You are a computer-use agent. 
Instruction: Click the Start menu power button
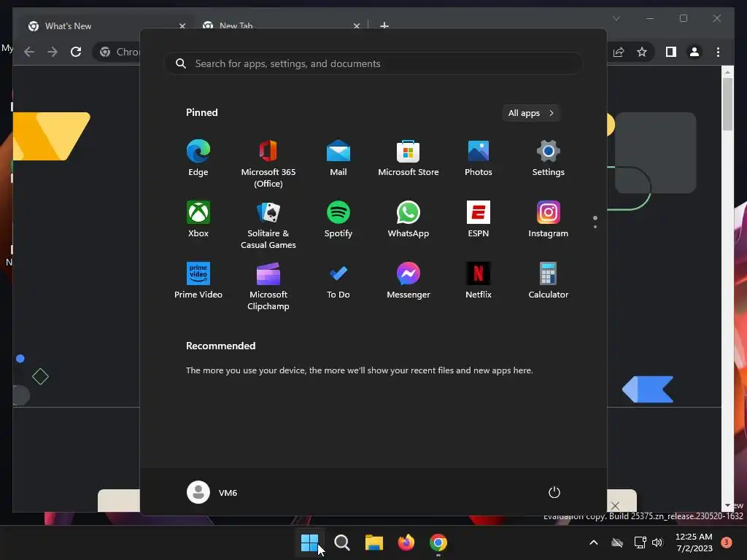(x=554, y=492)
